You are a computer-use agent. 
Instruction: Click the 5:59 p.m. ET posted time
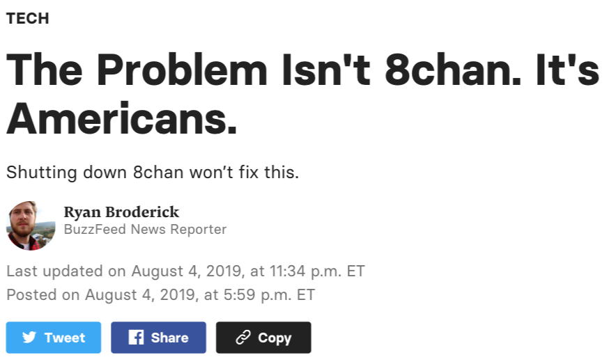[269, 294]
